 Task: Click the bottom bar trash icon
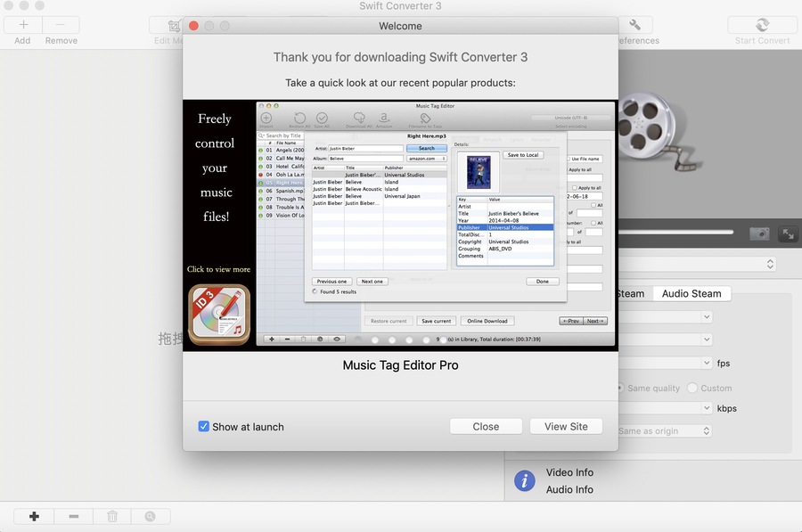pos(112,517)
